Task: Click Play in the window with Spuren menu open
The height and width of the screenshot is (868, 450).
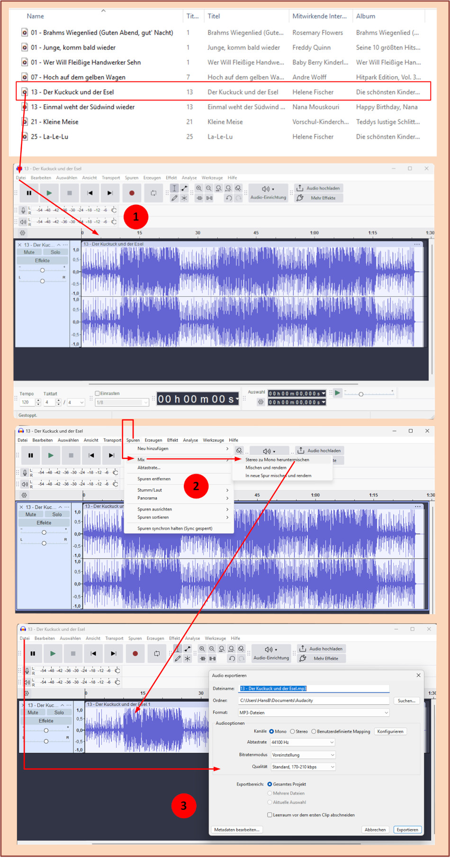Action: (51, 455)
